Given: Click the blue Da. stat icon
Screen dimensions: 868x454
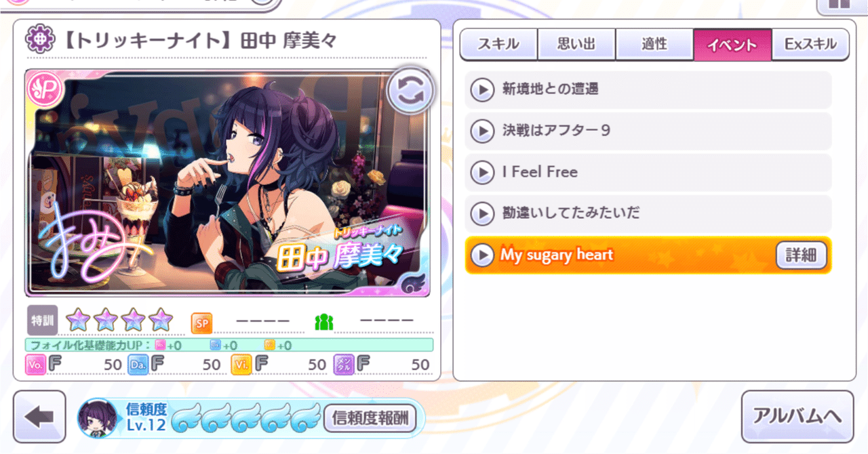Looking at the screenshot, I should pos(138,365).
